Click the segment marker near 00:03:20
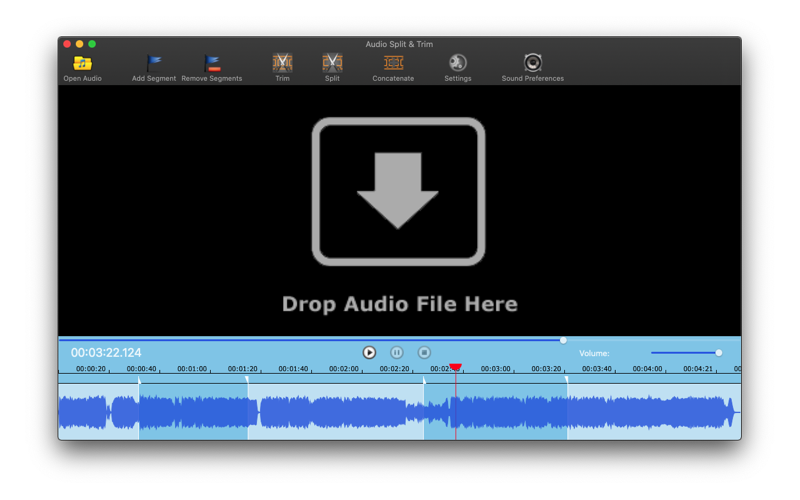Screen dimensions: 800x500 (567, 380)
